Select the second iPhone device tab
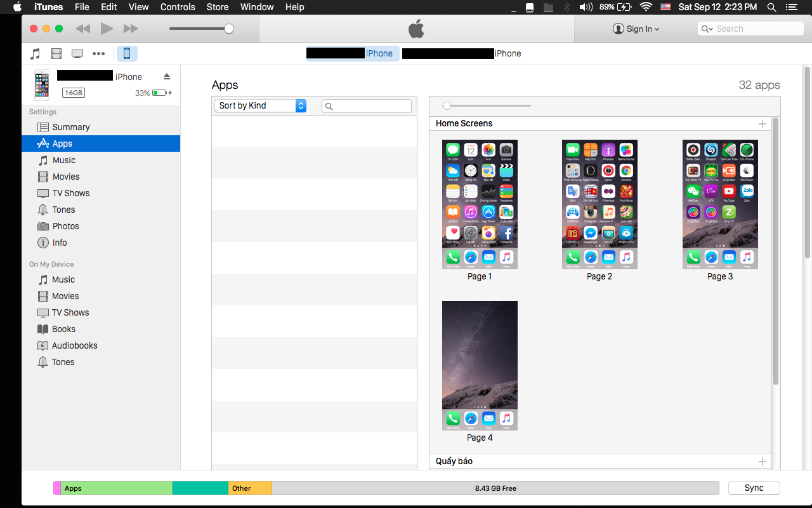The width and height of the screenshot is (812, 508). click(462, 53)
